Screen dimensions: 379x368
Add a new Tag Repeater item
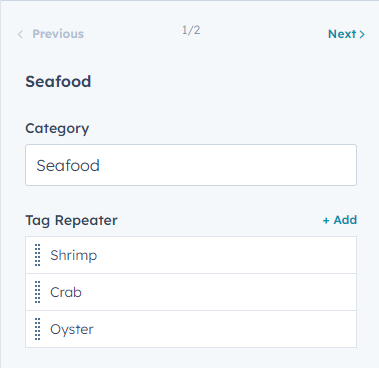click(340, 220)
